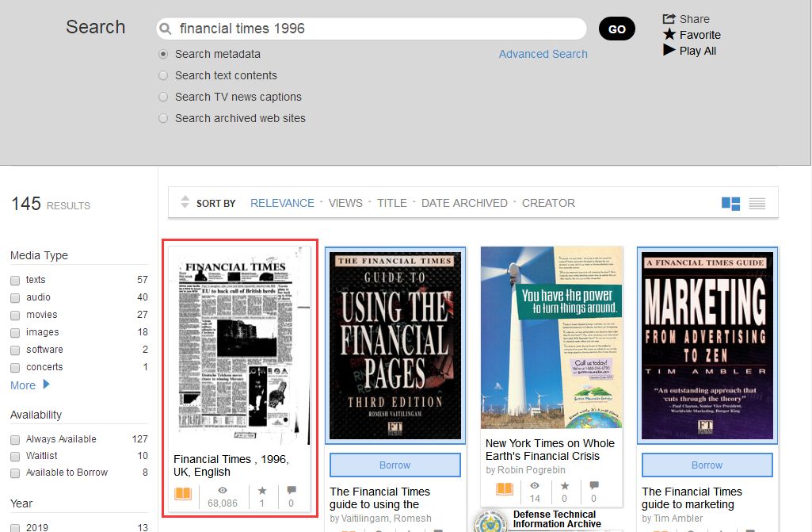Toggle sort direction arrows beside SORT BY
The width and height of the screenshot is (812, 532).
coord(185,201)
